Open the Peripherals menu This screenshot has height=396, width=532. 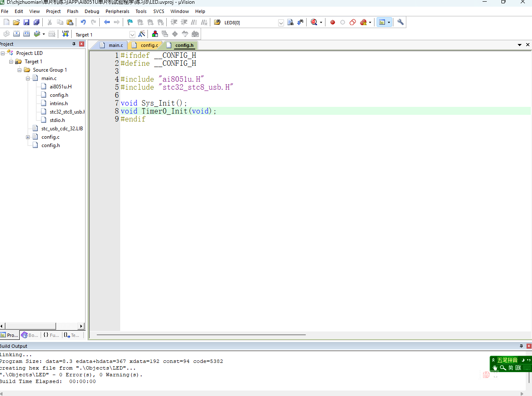(117, 11)
